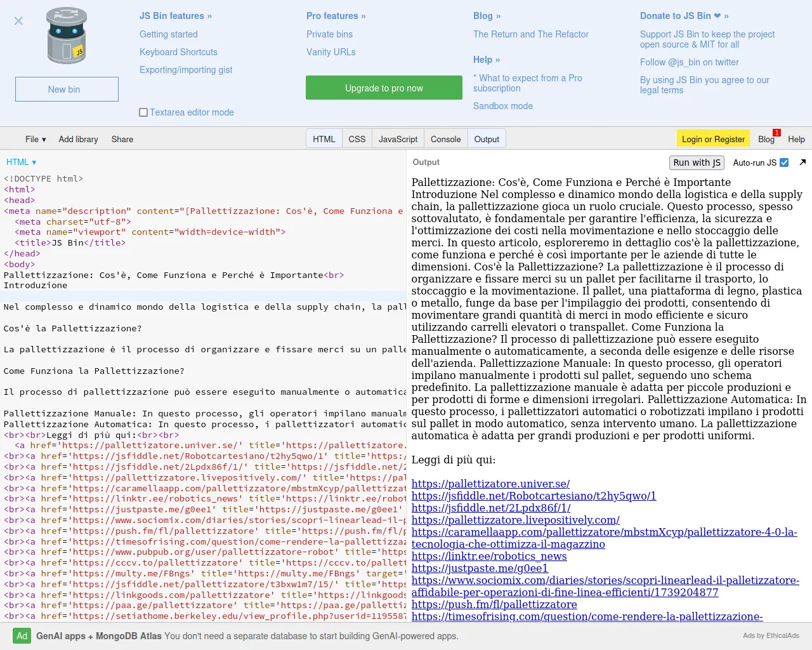Close the welcome panel with X icon
This screenshot has width=812, height=650.
point(18,21)
